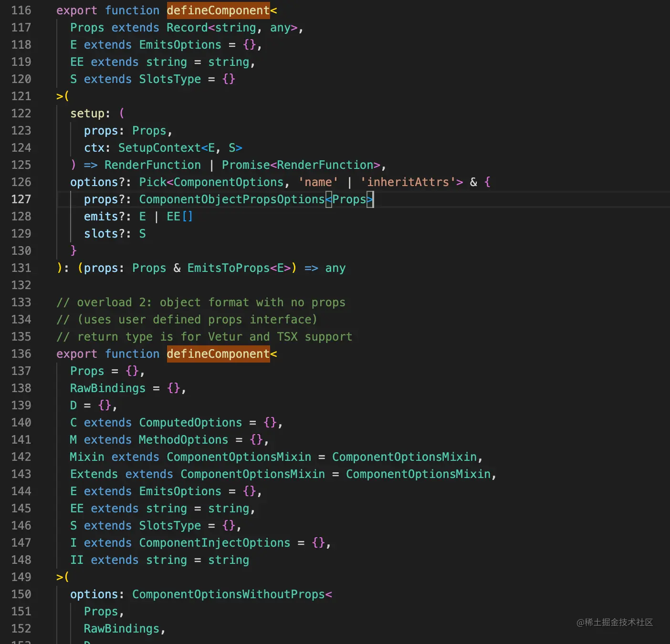Click "Extends" type parameter on line 143
670x644 pixels.
tap(94, 474)
